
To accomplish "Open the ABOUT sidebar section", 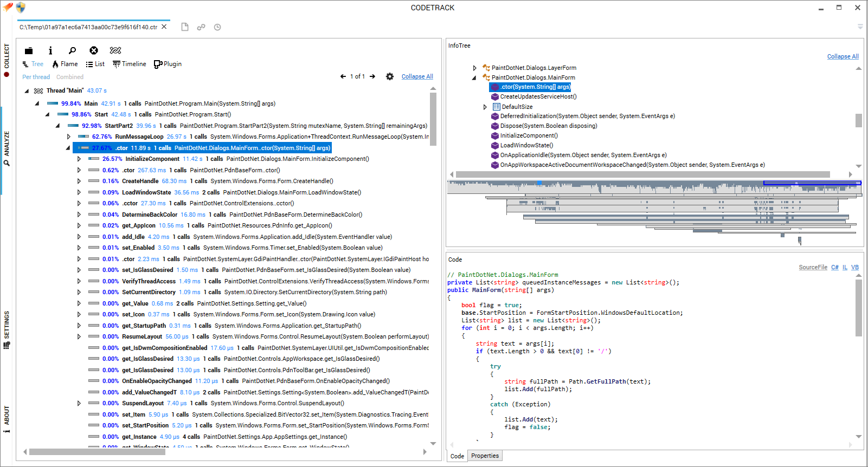I will (x=7, y=420).
